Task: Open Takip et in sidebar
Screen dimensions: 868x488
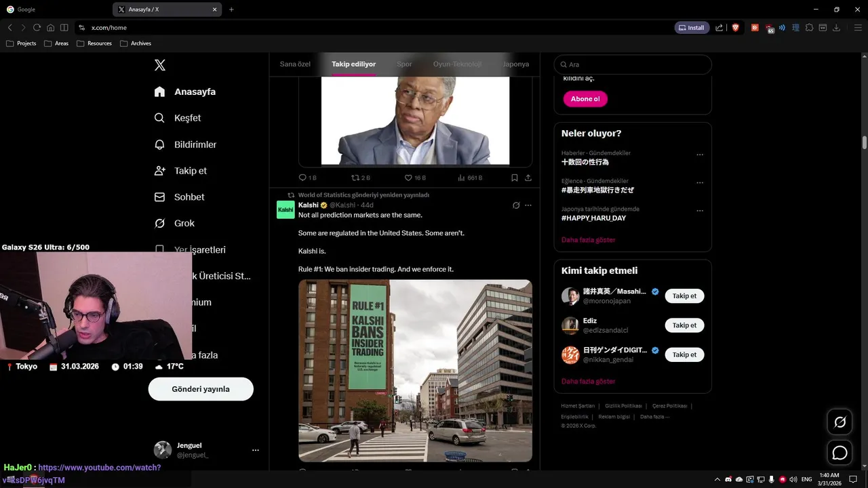Action: click(x=180, y=171)
